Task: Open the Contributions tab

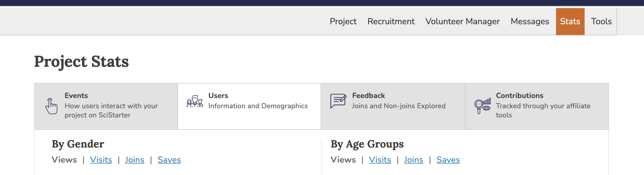Action: click(537, 106)
